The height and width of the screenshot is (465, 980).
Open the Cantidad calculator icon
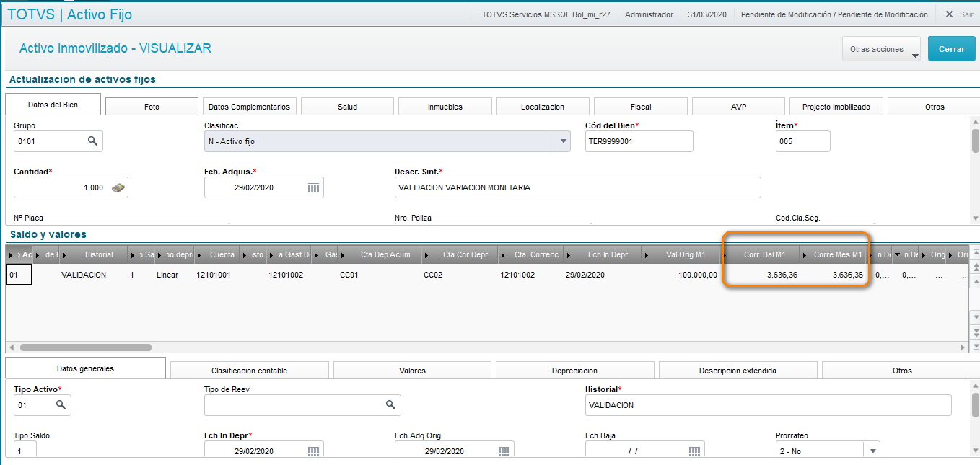(118, 187)
